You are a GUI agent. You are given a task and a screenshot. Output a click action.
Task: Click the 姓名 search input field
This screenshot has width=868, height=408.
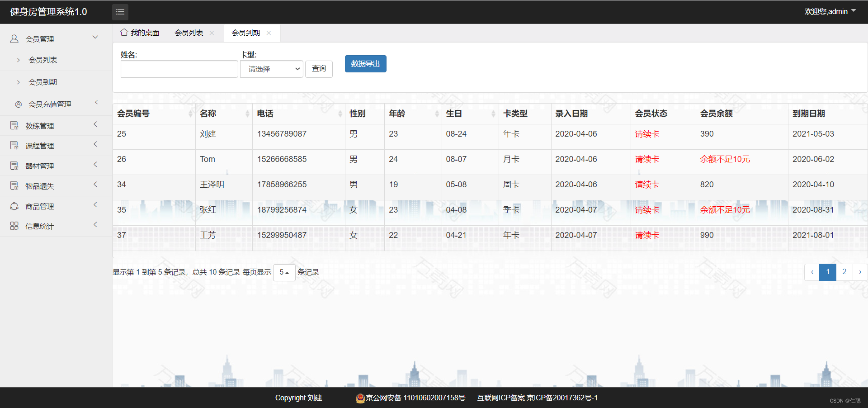179,69
